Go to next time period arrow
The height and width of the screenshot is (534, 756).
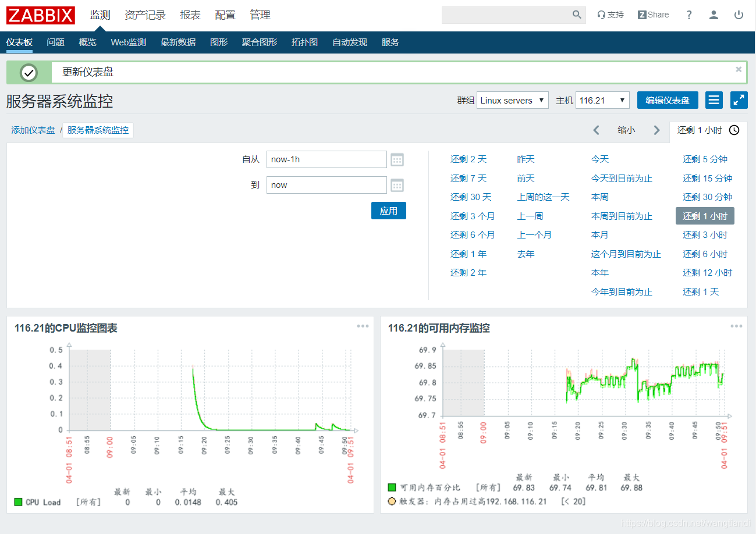click(657, 130)
